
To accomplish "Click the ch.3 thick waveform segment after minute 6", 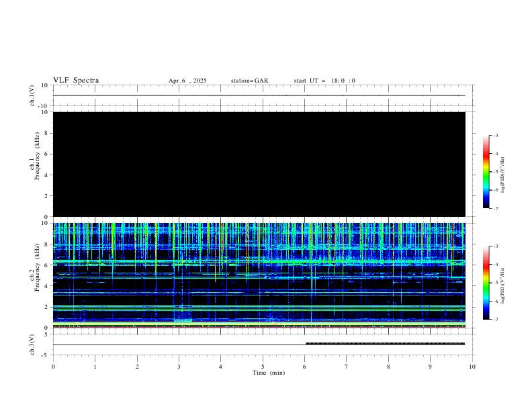I will tap(385, 344).
